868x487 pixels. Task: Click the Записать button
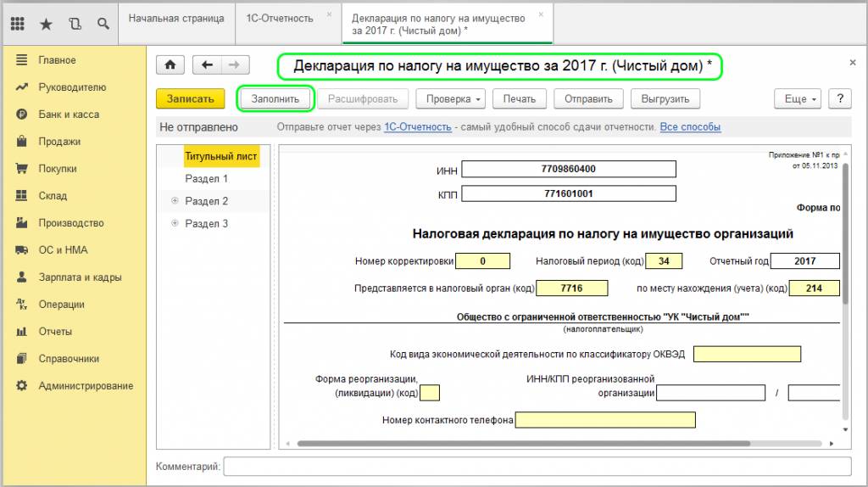(191, 98)
